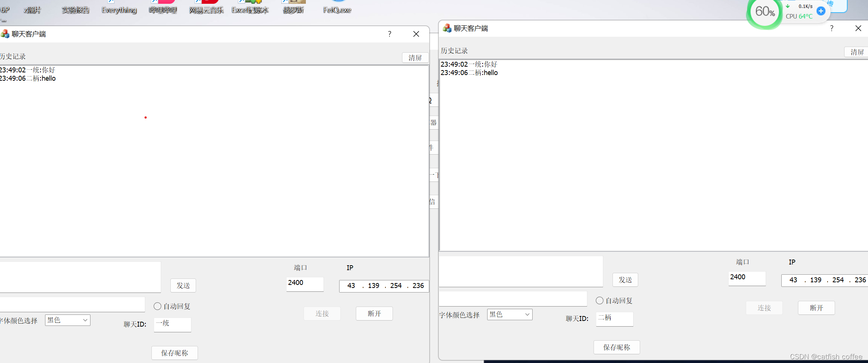Click message '23:49:02一统:你好' in left history
Viewport: 868px width, 363px height.
click(x=28, y=70)
